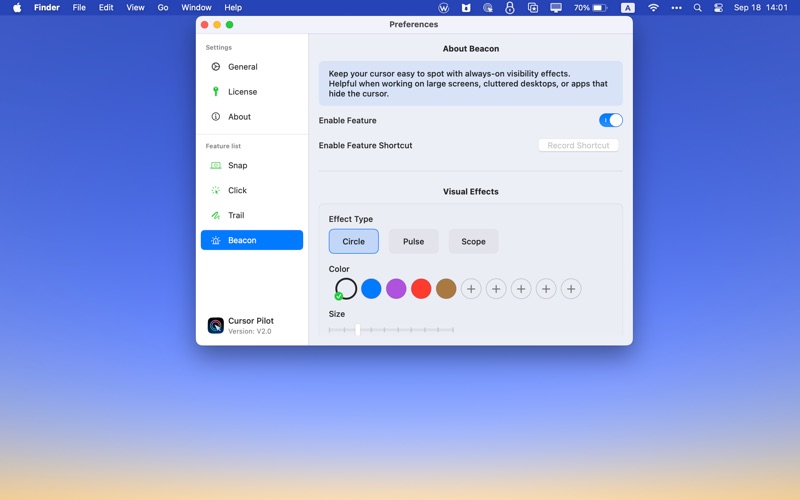Open the Edit menu
800x500 pixels.
pos(106,8)
